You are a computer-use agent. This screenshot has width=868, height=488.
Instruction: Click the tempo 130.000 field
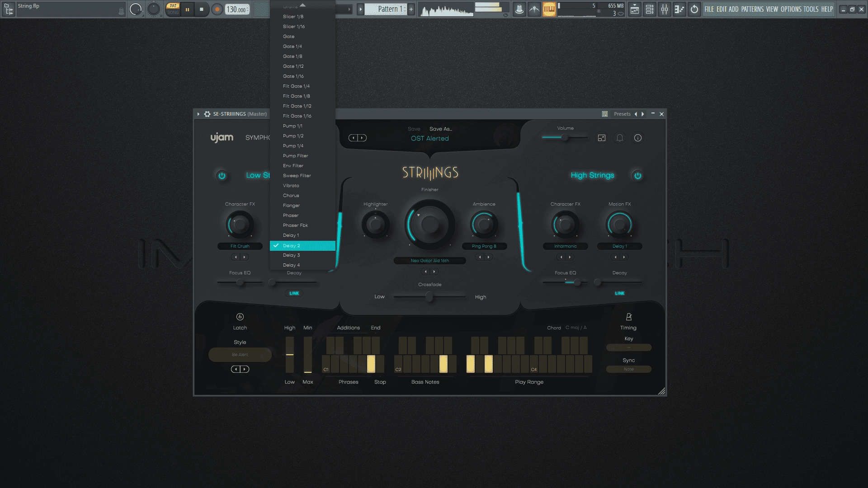[237, 9]
